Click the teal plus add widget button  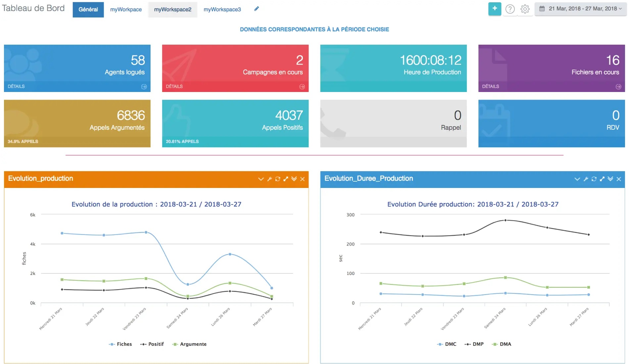click(x=494, y=9)
